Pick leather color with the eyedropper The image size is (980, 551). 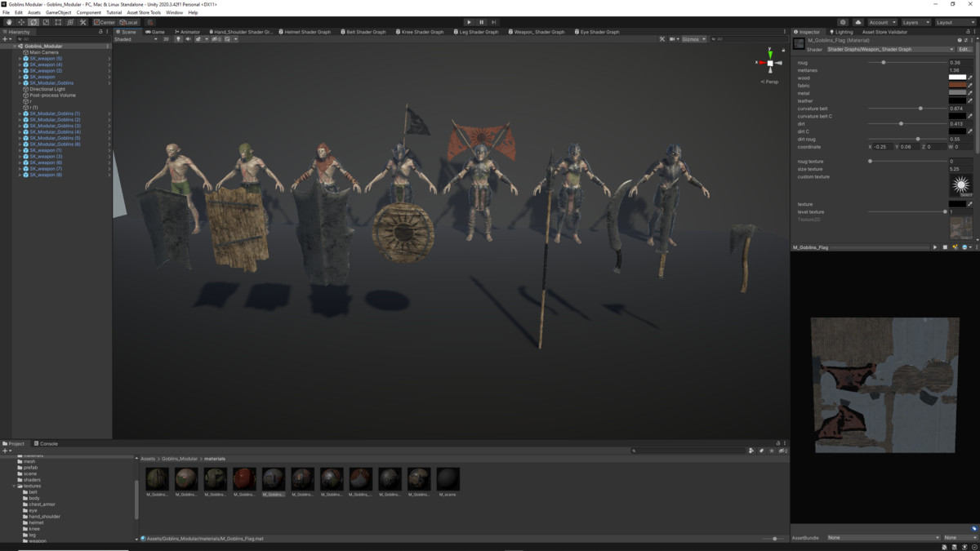pyautogui.click(x=970, y=101)
